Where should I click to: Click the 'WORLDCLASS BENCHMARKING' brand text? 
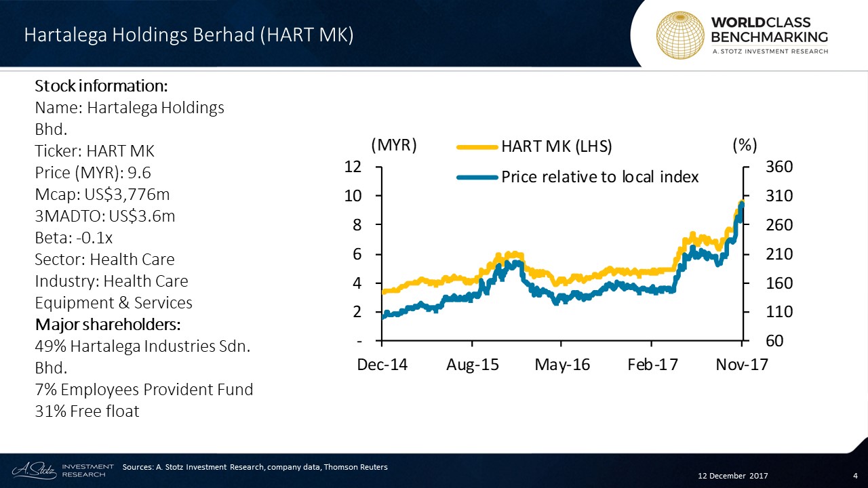tap(769, 28)
